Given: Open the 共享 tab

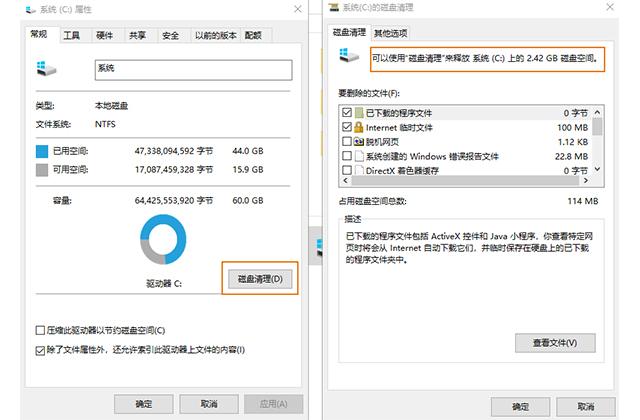Looking at the screenshot, I should (138, 36).
